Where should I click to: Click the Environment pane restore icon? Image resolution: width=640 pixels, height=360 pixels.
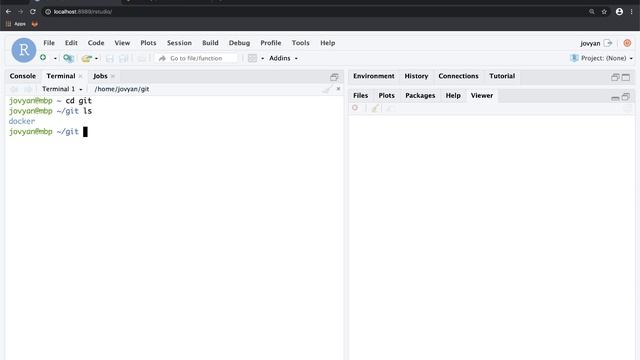point(615,77)
